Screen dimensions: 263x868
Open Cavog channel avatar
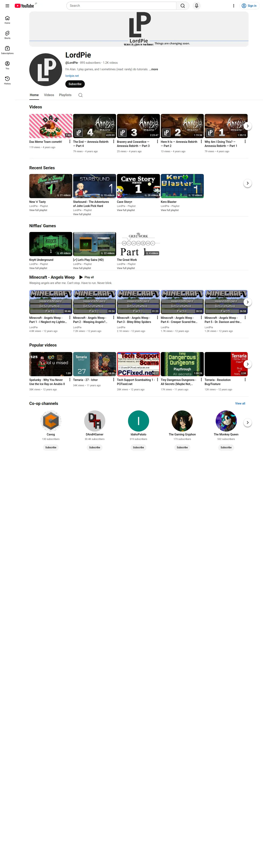(51, 421)
